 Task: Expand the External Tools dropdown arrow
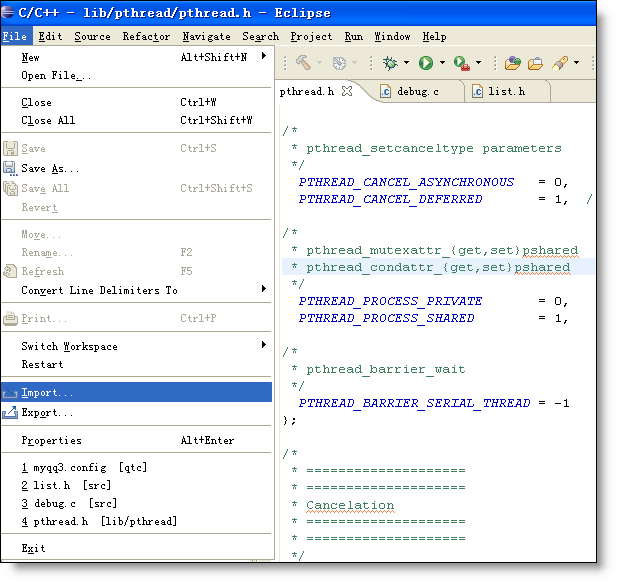pyautogui.click(x=478, y=63)
